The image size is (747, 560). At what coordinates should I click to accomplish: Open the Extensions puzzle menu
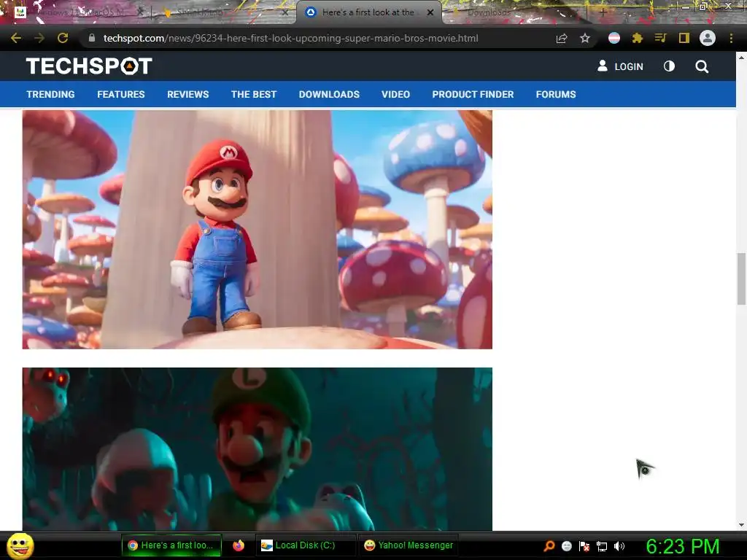pos(638,38)
